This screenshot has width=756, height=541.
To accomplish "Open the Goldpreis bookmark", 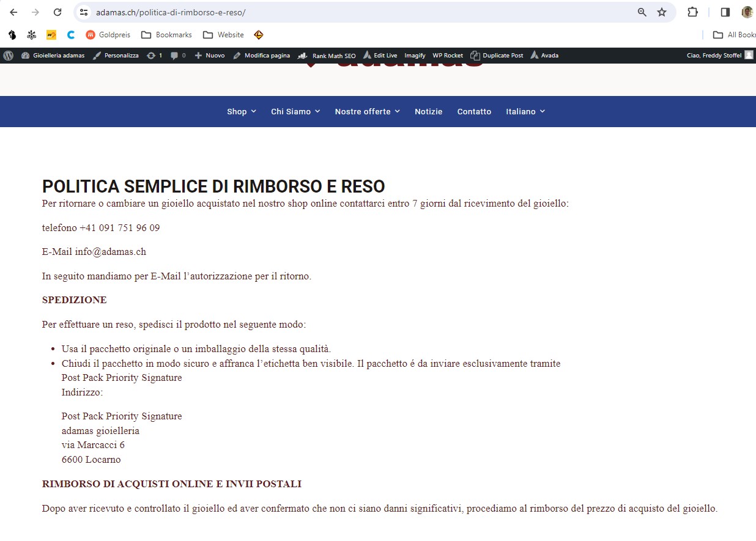I will [x=108, y=35].
